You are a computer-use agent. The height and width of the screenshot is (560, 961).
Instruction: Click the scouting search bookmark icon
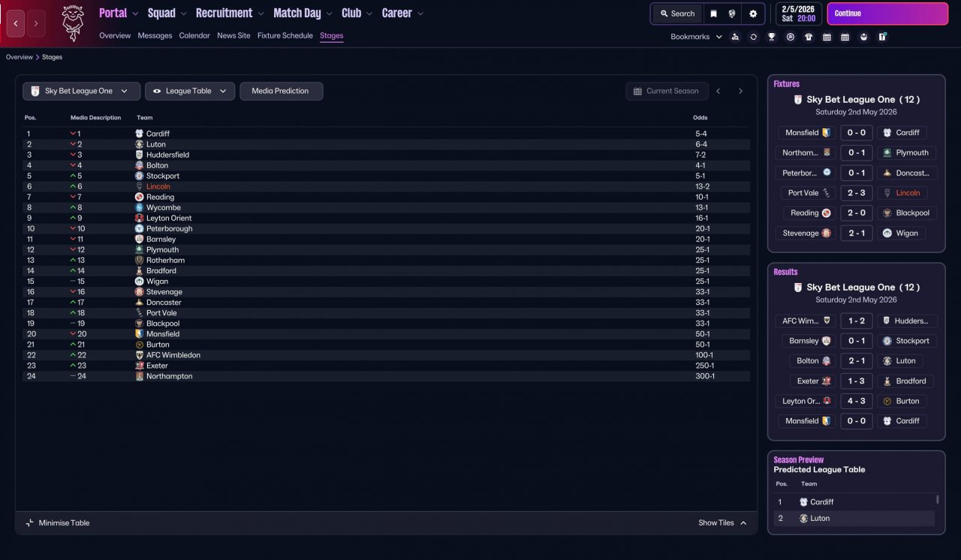[x=735, y=37]
